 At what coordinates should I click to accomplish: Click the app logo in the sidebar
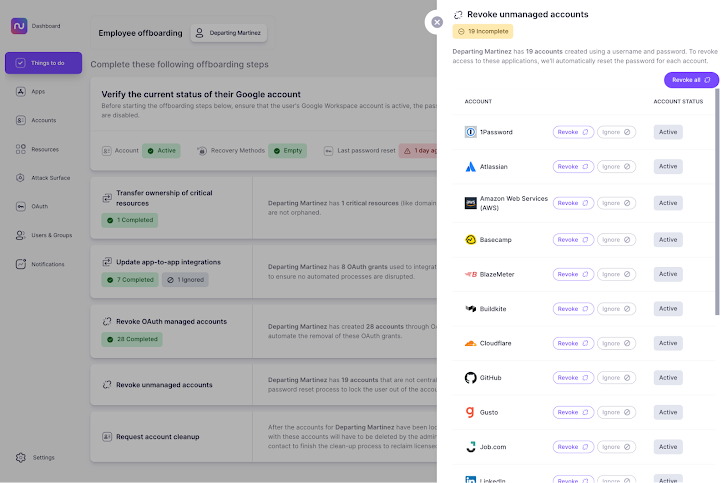pyautogui.click(x=19, y=26)
